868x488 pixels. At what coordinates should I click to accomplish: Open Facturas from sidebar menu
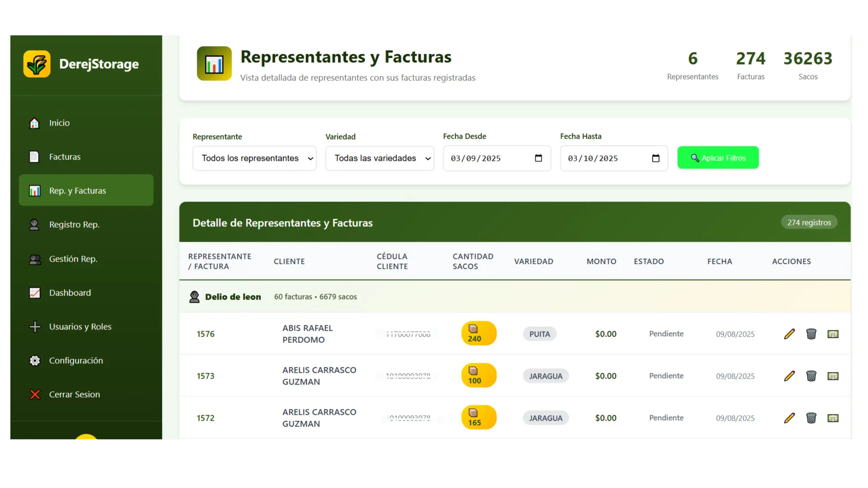pos(65,157)
